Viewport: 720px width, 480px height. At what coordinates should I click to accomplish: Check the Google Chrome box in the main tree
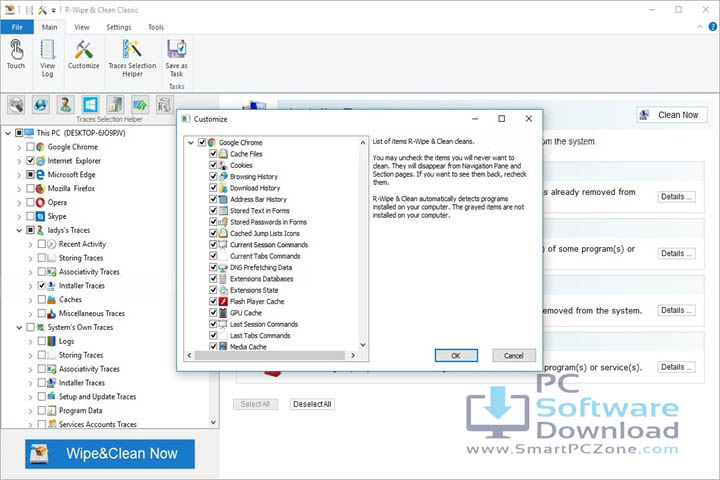30,147
